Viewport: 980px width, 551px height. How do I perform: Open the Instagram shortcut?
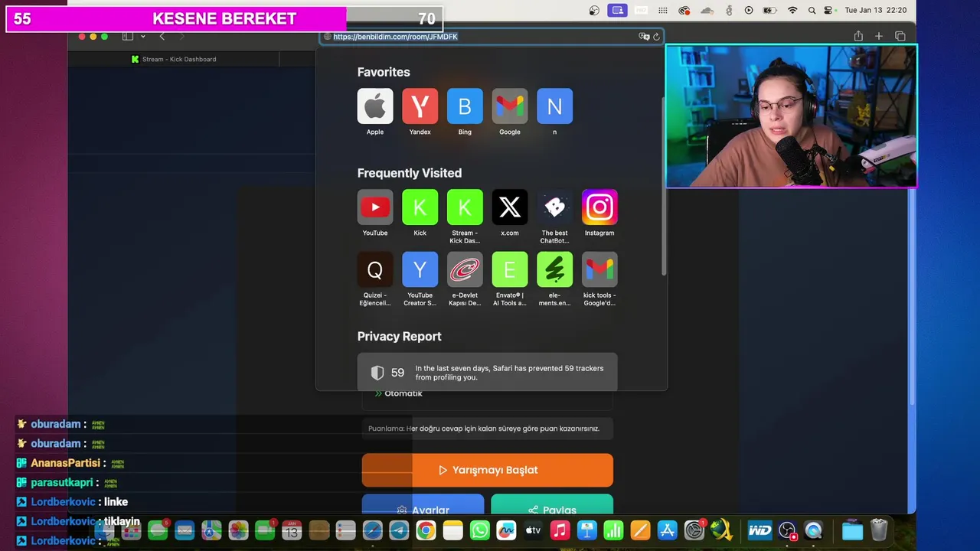pos(599,207)
